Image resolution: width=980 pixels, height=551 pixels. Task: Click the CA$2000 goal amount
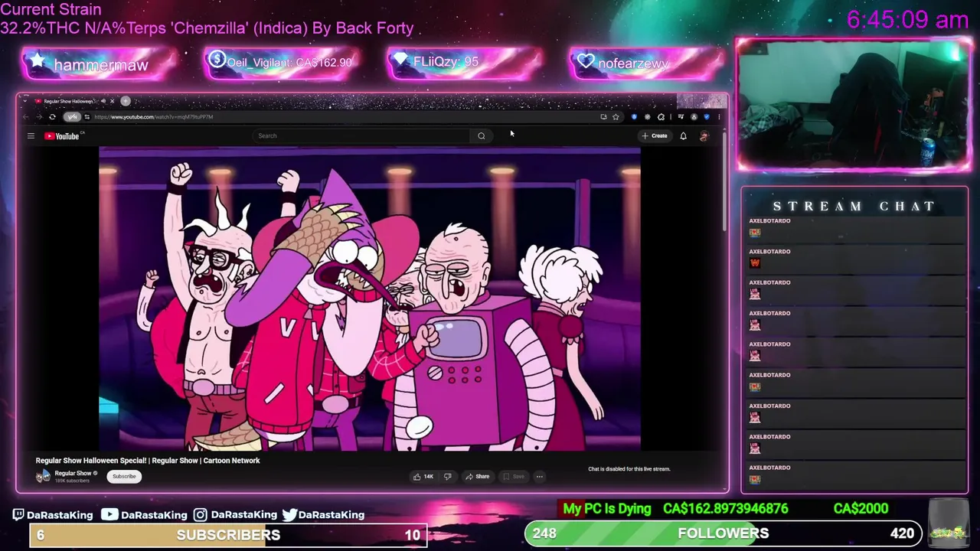(x=861, y=508)
